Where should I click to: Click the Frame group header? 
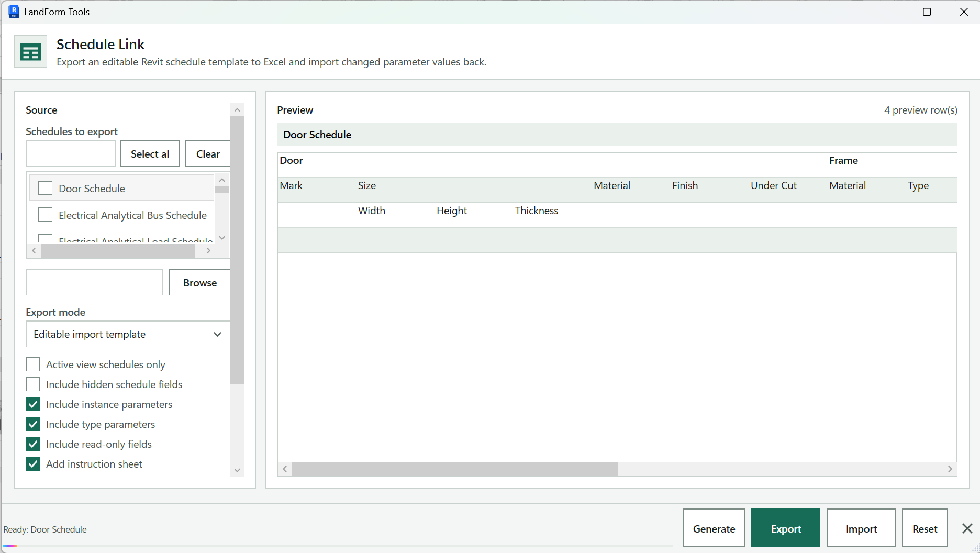(843, 160)
